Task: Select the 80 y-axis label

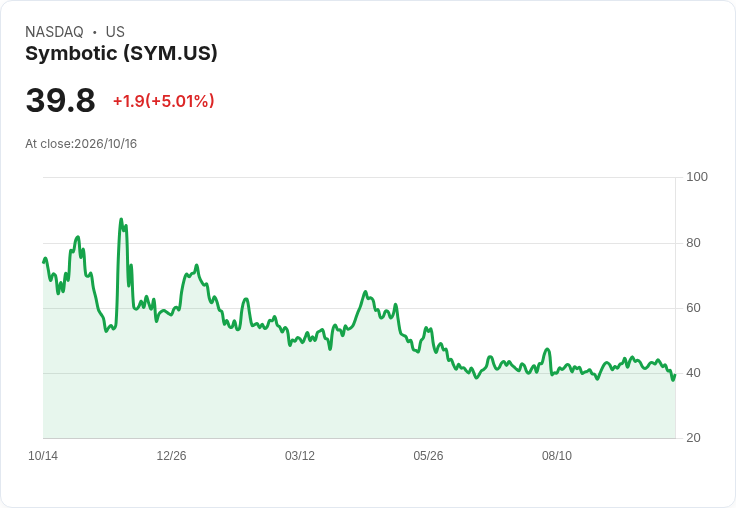Action: [693, 243]
